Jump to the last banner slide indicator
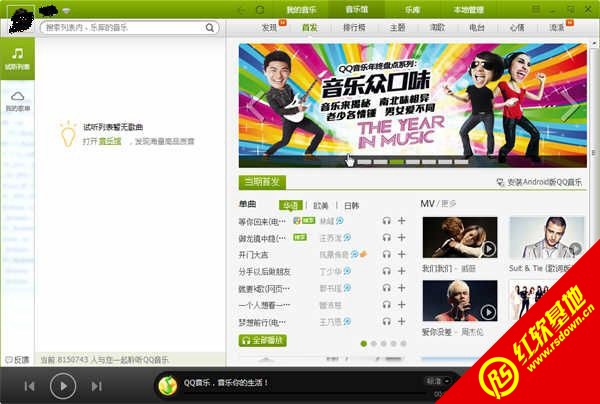 (x=461, y=162)
